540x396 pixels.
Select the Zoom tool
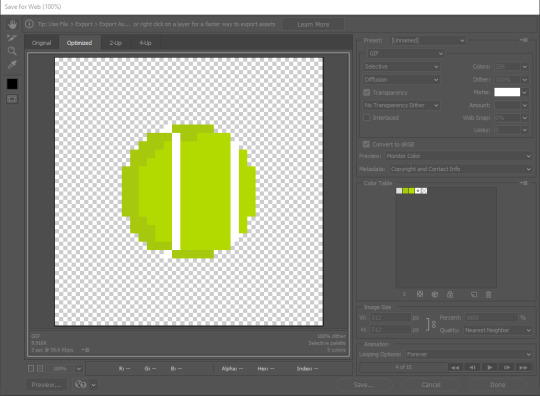[x=12, y=51]
